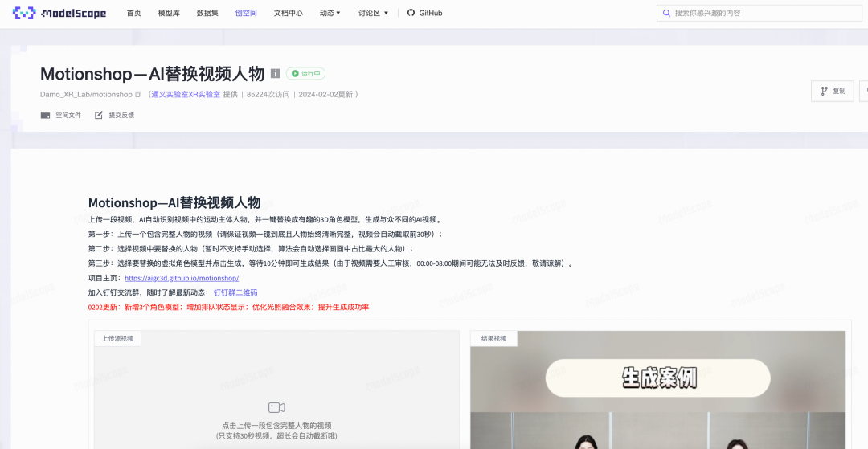Screen dimensions: 868x449
Task: Click 提交反馈 feedback link
Action: point(115,115)
